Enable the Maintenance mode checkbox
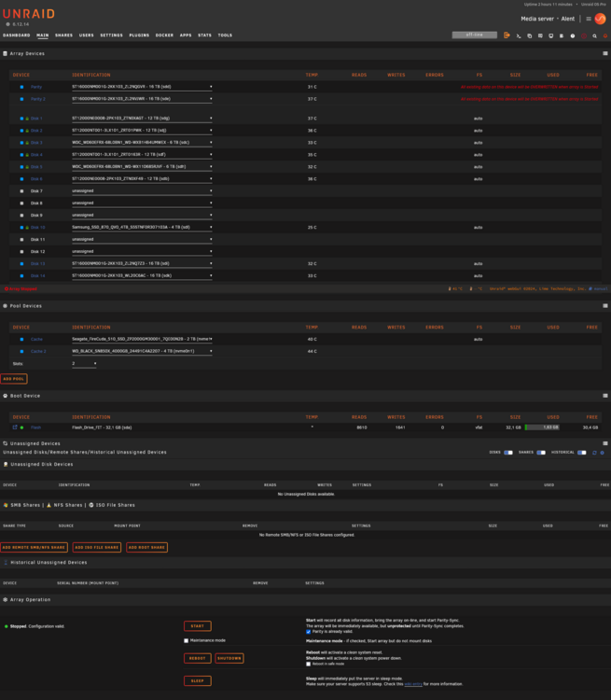Viewport: 611px width, 700px height. tap(187, 640)
